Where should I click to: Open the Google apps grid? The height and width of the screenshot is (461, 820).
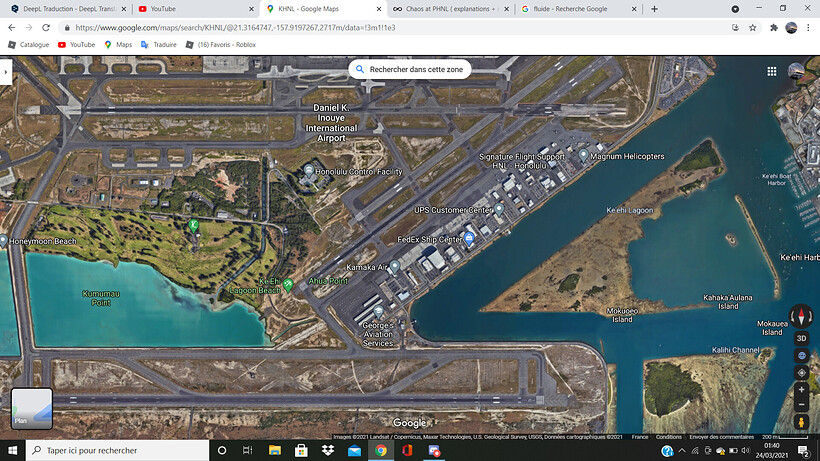point(772,72)
